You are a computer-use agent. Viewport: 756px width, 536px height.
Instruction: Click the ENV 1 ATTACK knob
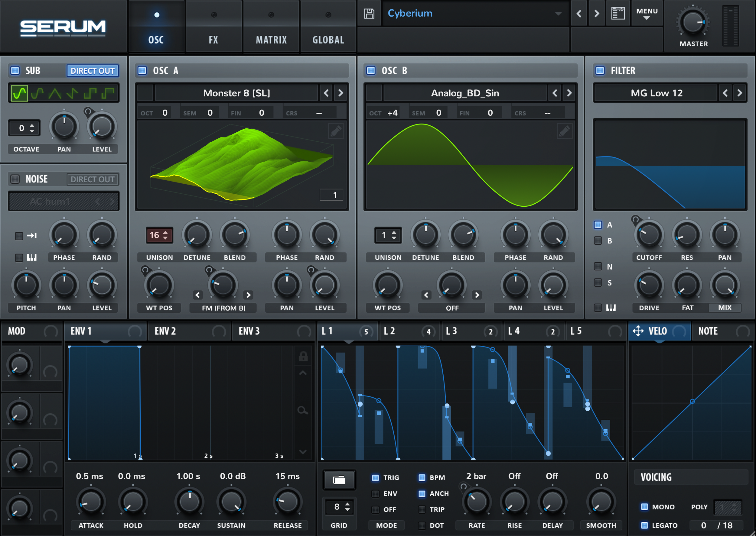point(91,502)
